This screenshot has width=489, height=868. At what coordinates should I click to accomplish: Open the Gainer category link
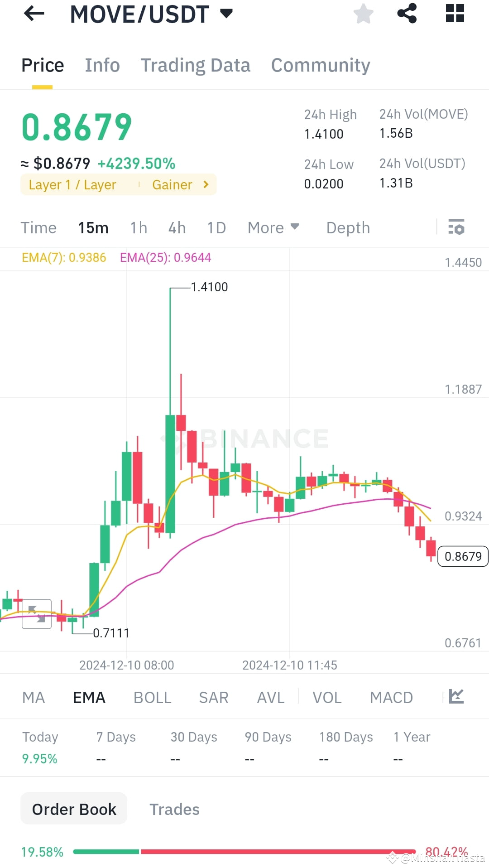[x=179, y=184]
